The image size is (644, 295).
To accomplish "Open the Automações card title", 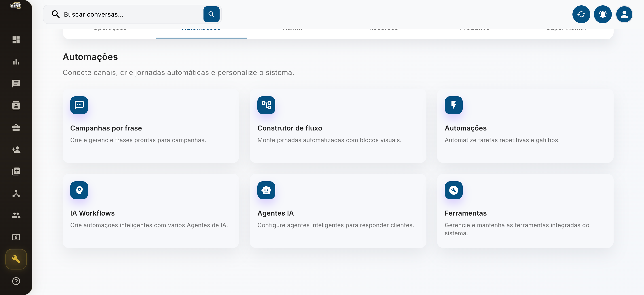I will click(466, 128).
